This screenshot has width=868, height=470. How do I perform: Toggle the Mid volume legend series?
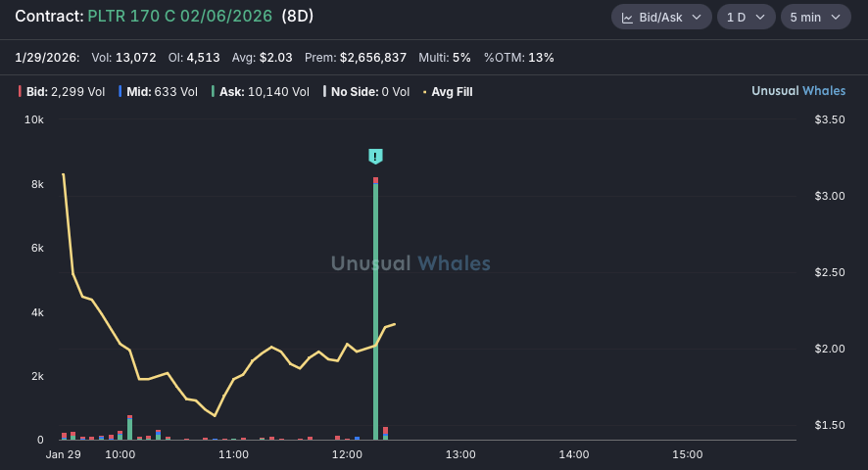coord(158,92)
